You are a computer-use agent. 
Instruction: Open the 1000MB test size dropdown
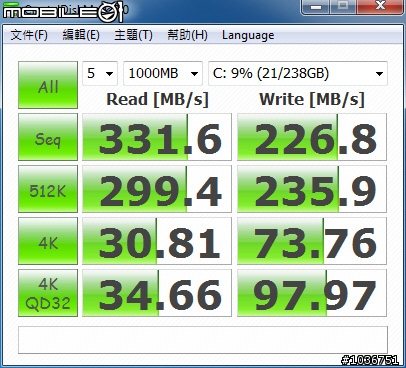(163, 73)
